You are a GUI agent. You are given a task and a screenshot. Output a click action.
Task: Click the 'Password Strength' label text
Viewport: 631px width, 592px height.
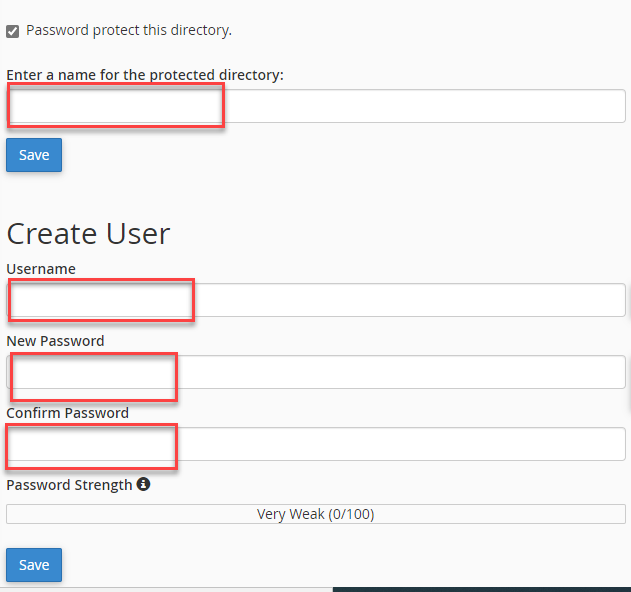click(69, 485)
